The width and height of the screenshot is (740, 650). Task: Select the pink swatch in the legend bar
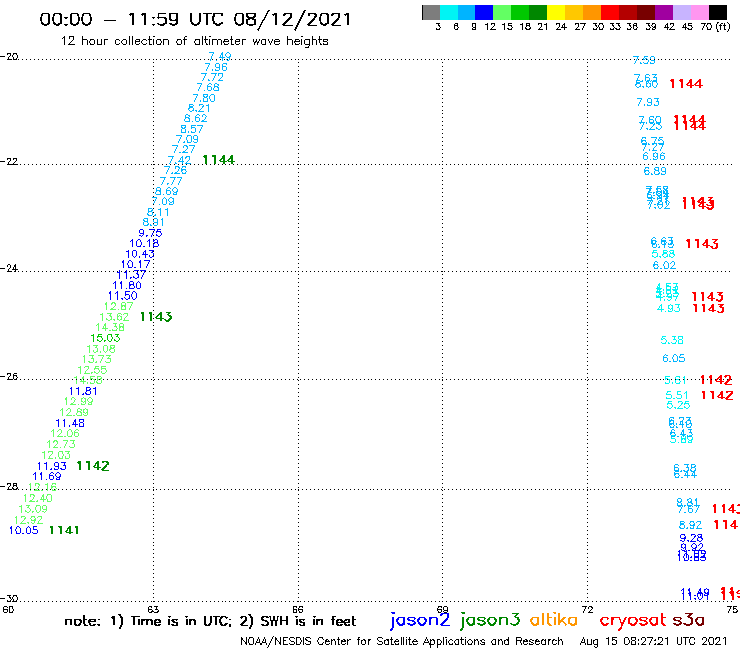click(699, 12)
